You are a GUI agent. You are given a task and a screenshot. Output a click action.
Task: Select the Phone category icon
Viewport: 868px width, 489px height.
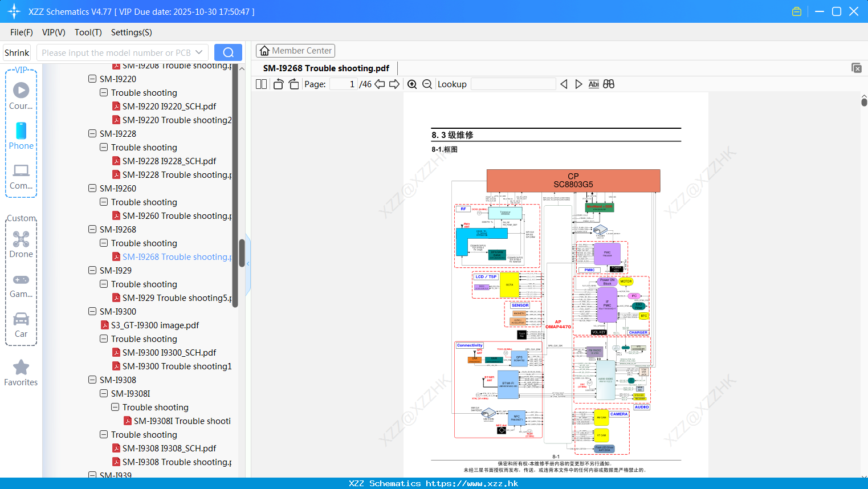[21, 136]
